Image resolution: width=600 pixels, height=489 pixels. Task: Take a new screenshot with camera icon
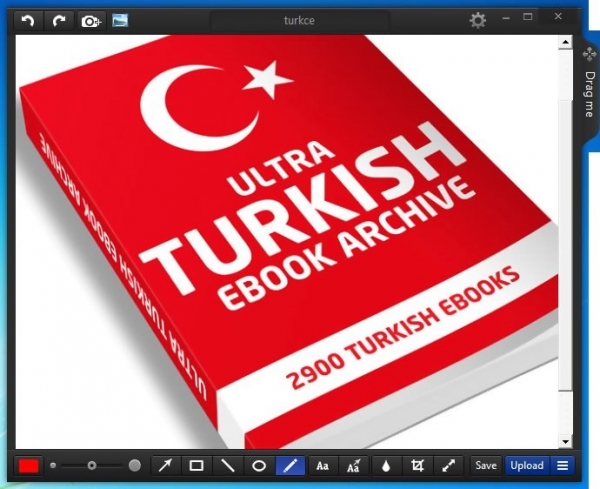click(91, 21)
